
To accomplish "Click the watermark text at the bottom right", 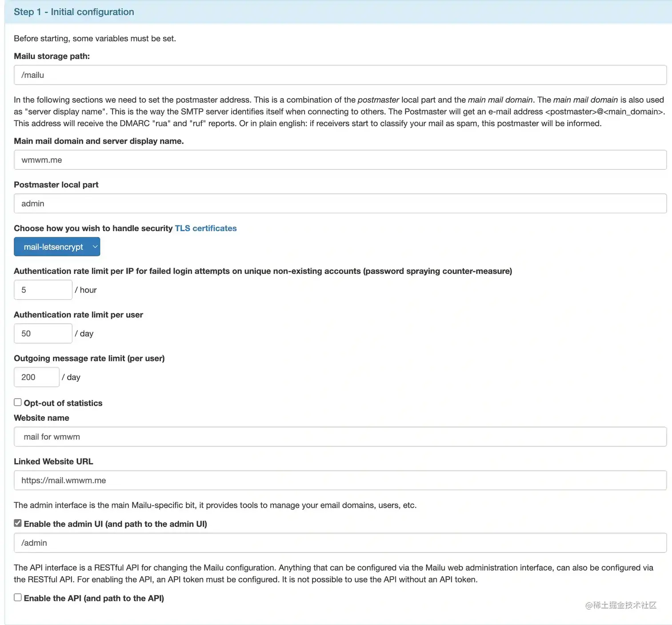I will [621, 605].
